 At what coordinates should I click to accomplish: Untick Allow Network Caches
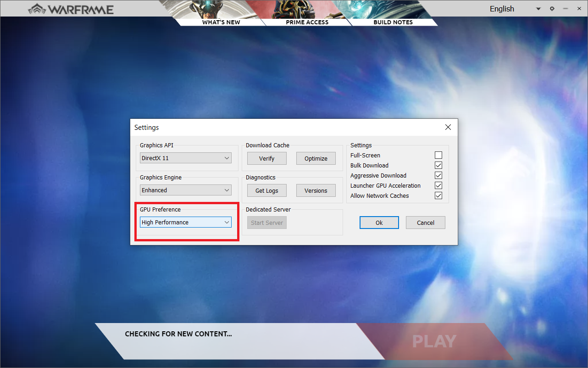[438, 195]
